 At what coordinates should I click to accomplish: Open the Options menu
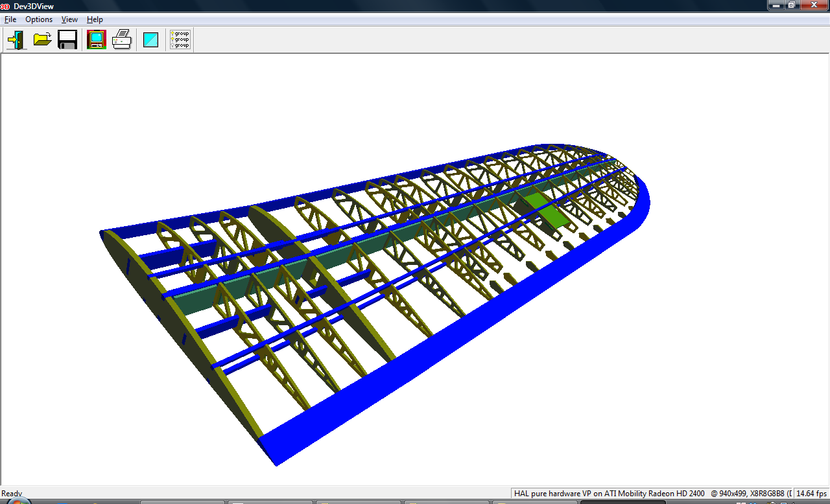[x=39, y=19]
